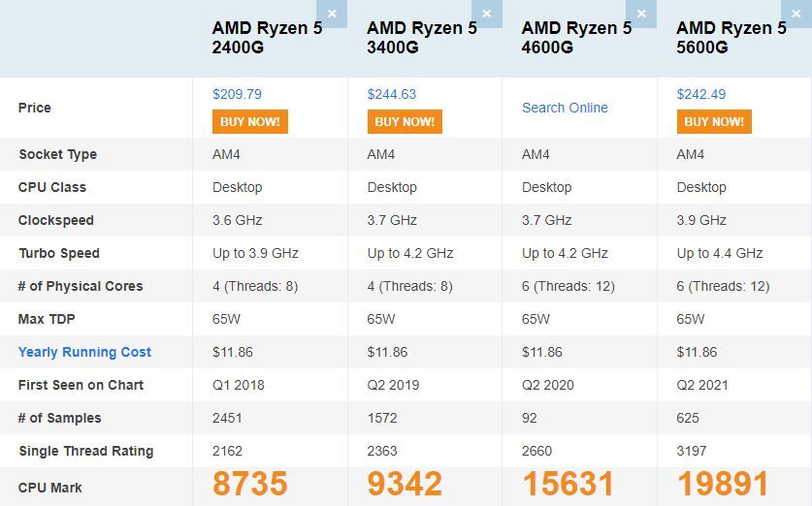Remove the Ryzen 5 5600G column

click(x=796, y=14)
